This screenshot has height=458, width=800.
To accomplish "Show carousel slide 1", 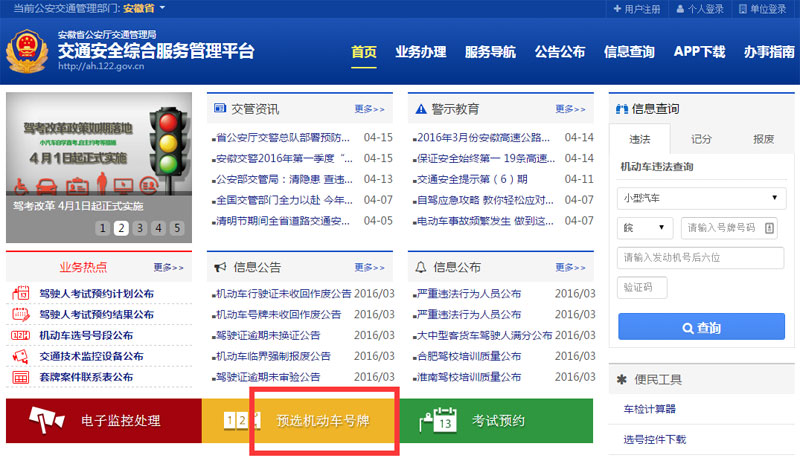I will pos(103,228).
